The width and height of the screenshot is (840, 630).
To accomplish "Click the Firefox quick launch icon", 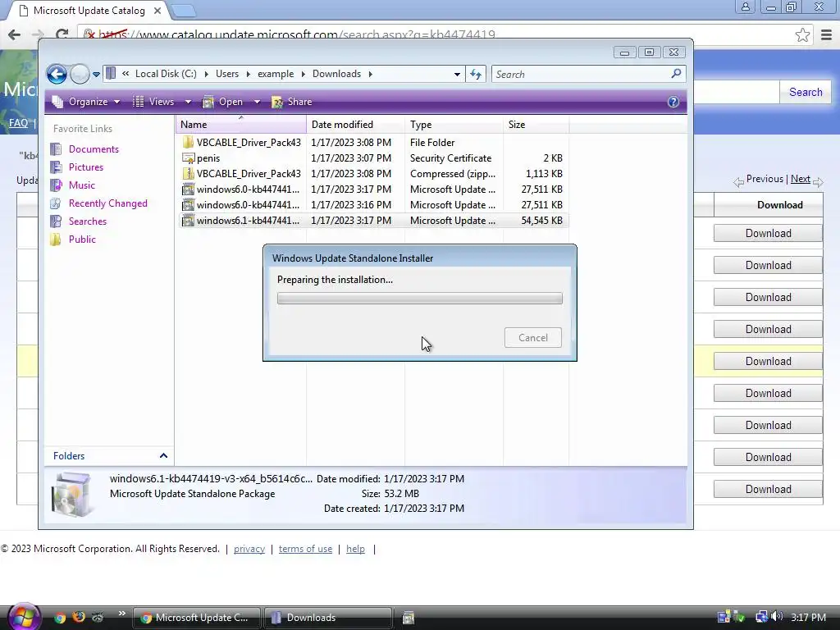I will point(78,617).
